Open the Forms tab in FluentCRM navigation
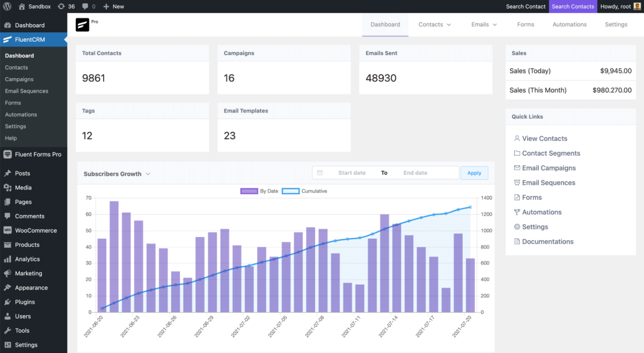The width and height of the screenshot is (644, 353). 525,24
